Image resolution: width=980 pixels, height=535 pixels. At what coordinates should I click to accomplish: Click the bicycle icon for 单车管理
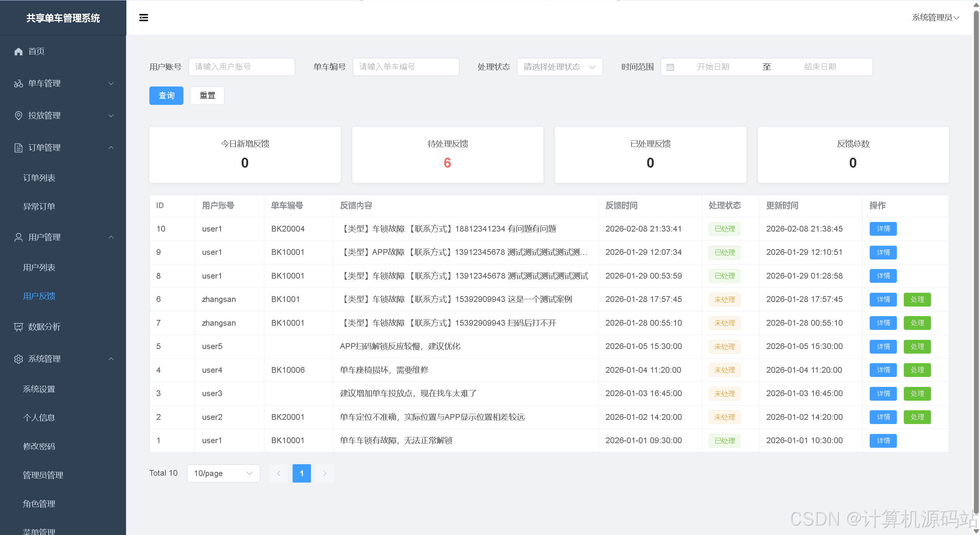click(x=18, y=83)
